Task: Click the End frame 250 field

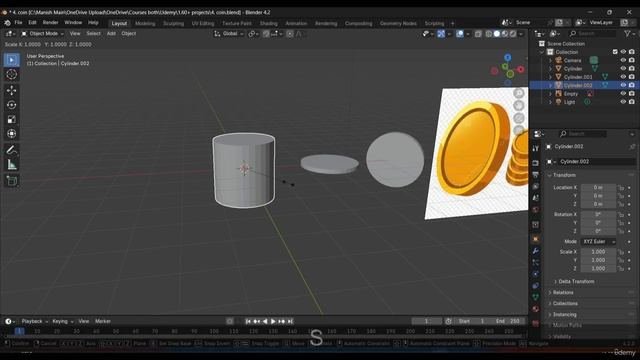Action: click(x=508, y=322)
